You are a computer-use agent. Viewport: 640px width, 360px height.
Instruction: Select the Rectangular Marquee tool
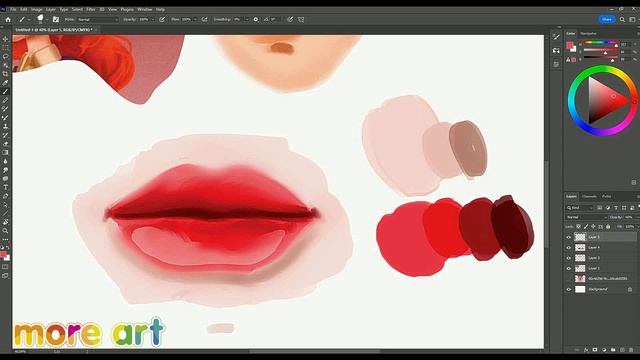coord(5,48)
